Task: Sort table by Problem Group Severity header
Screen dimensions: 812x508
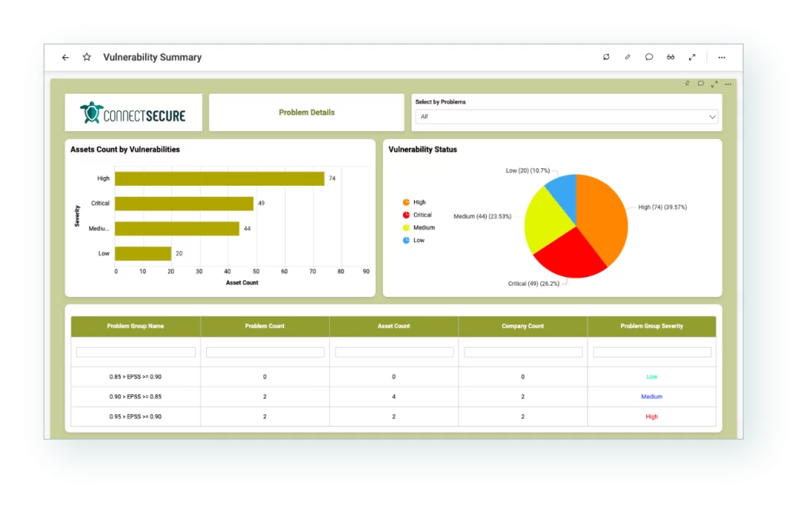Action: (651, 326)
